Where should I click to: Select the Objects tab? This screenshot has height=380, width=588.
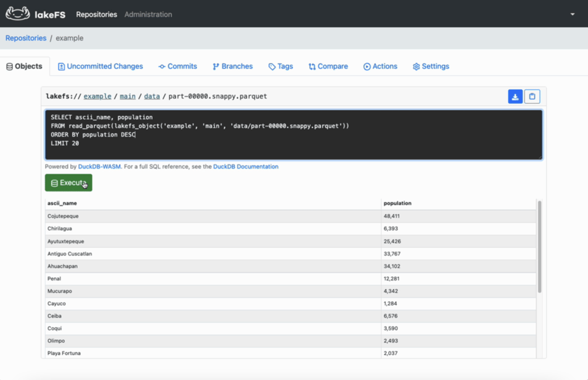click(x=24, y=66)
